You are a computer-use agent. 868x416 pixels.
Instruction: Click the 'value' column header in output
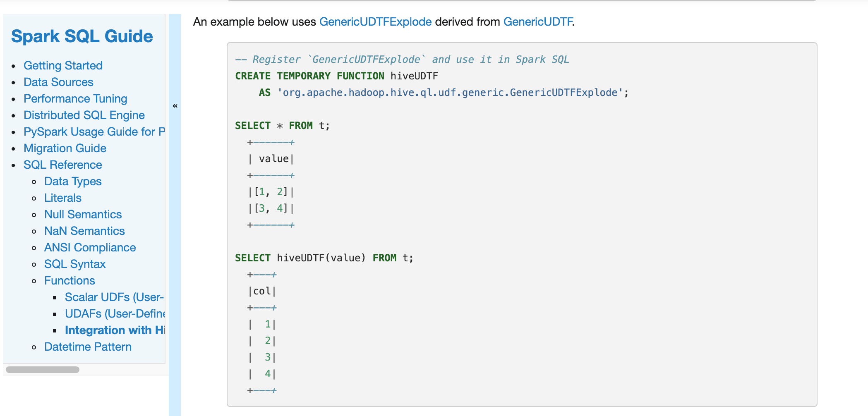pyautogui.click(x=273, y=159)
